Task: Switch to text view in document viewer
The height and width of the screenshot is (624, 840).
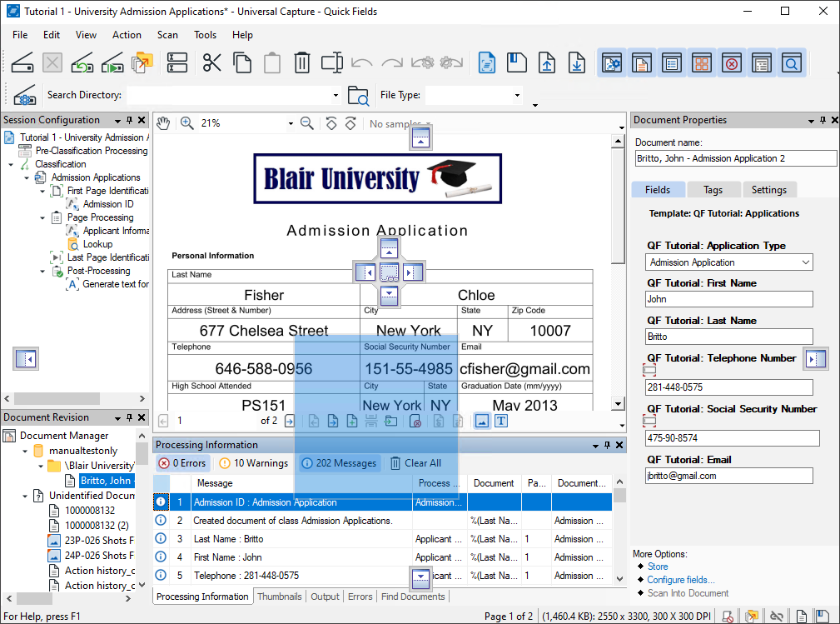Action: pyautogui.click(x=501, y=422)
